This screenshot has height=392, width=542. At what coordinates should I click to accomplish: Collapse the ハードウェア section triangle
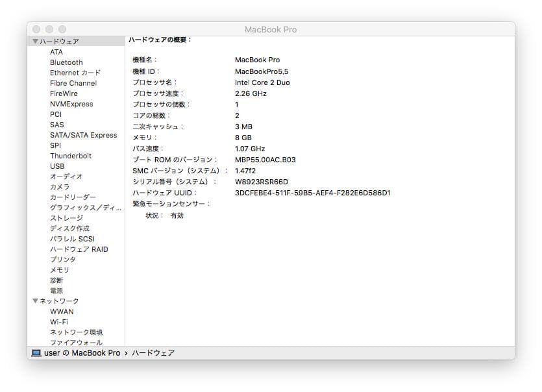[35, 41]
